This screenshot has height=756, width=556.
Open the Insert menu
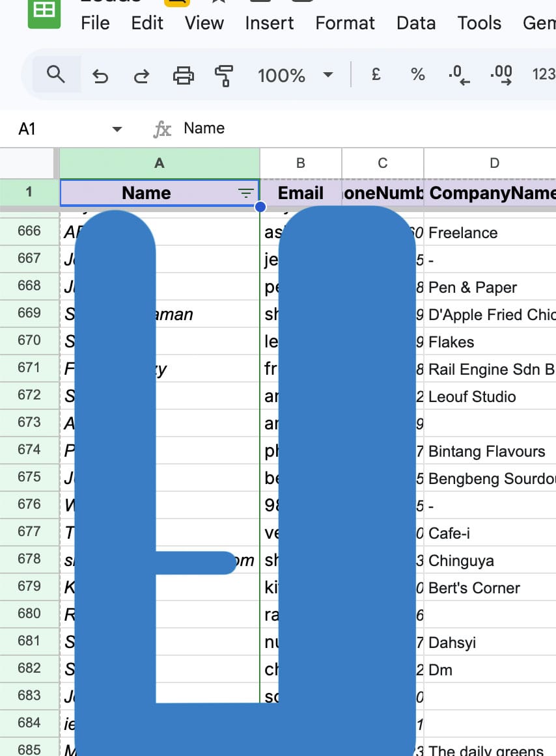click(x=270, y=23)
